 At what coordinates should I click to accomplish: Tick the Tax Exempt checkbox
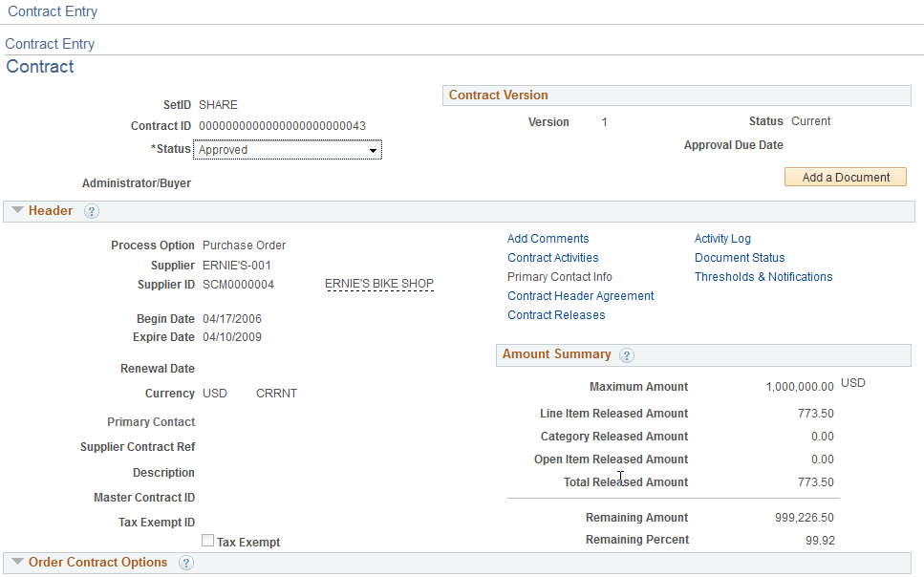pyautogui.click(x=207, y=541)
